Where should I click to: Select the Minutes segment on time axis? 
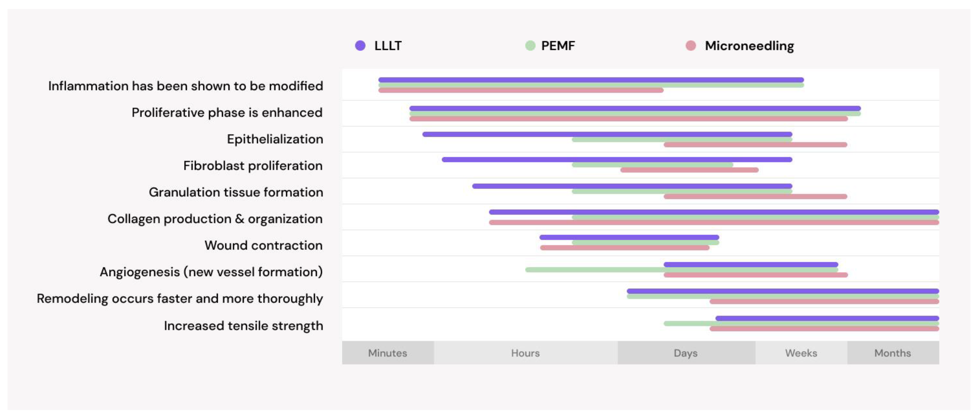[387, 353]
